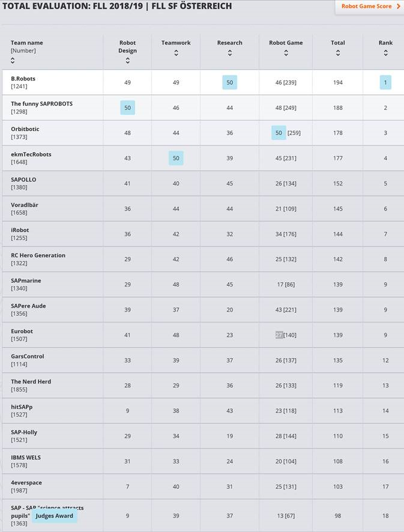The height and width of the screenshot is (532, 404).
Task: Sort by Total column arrows
Action: pos(338,53)
